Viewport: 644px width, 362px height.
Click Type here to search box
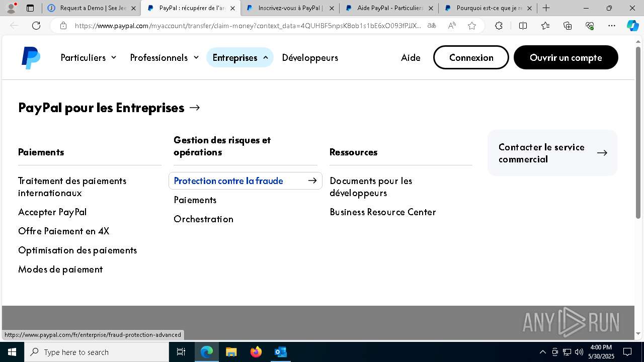pyautogui.click(x=97, y=352)
